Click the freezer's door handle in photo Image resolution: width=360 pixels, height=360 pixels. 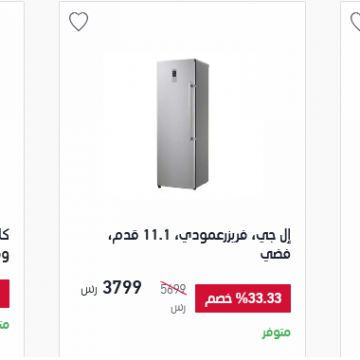(191, 112)
